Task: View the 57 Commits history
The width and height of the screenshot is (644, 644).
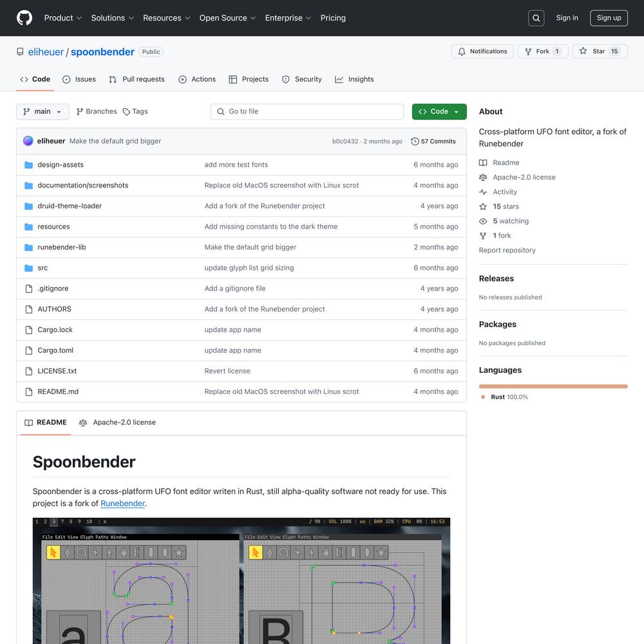Action: pos(433,141)
